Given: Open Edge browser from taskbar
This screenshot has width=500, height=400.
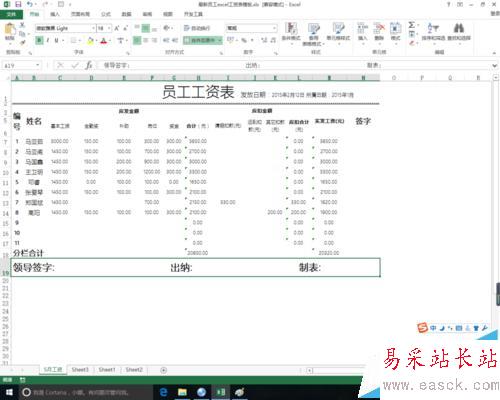Looking at the screenshot, I should pyautogui.click(x=163, y=392).
